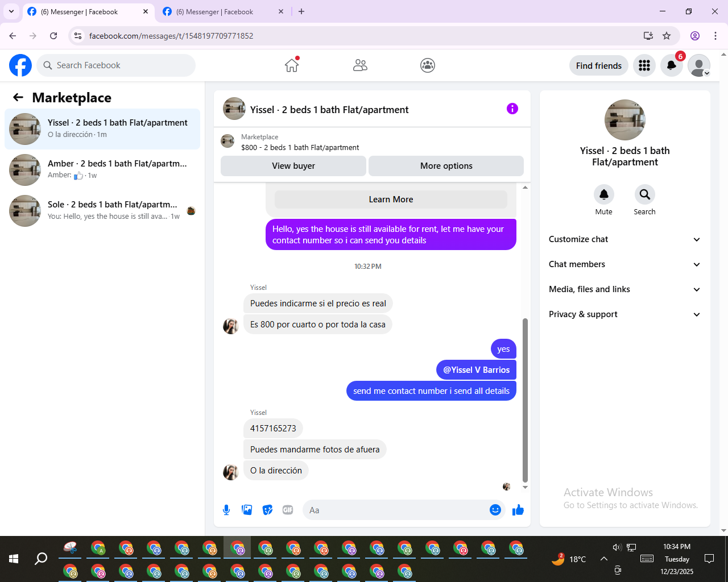
Task: Open Chrome three-dot menu
Action: (x=715, y=36)
